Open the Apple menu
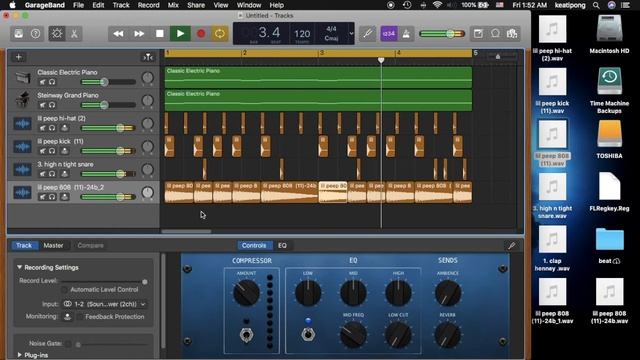The height and width of the screenshot is (360, 640). click(x=12, y=5)
